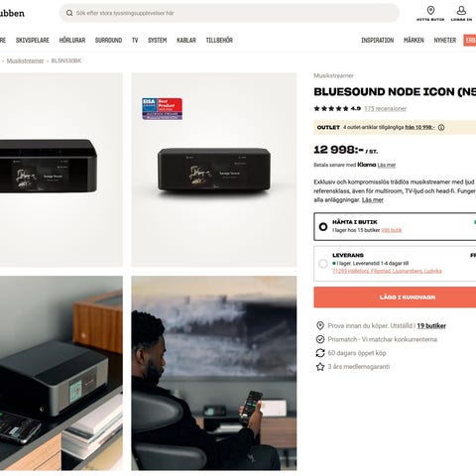Click the search magnifier icon
Screen dimensions: 476x476
click(69, 13)
